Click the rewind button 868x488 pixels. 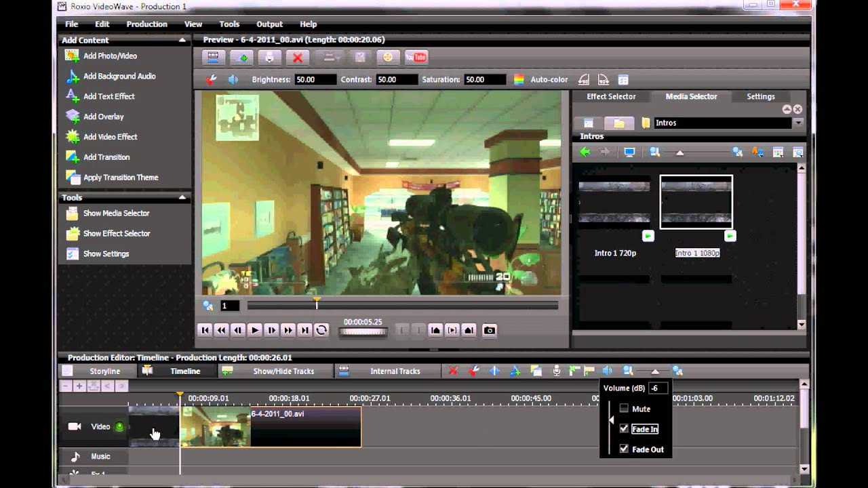(221, 330)
